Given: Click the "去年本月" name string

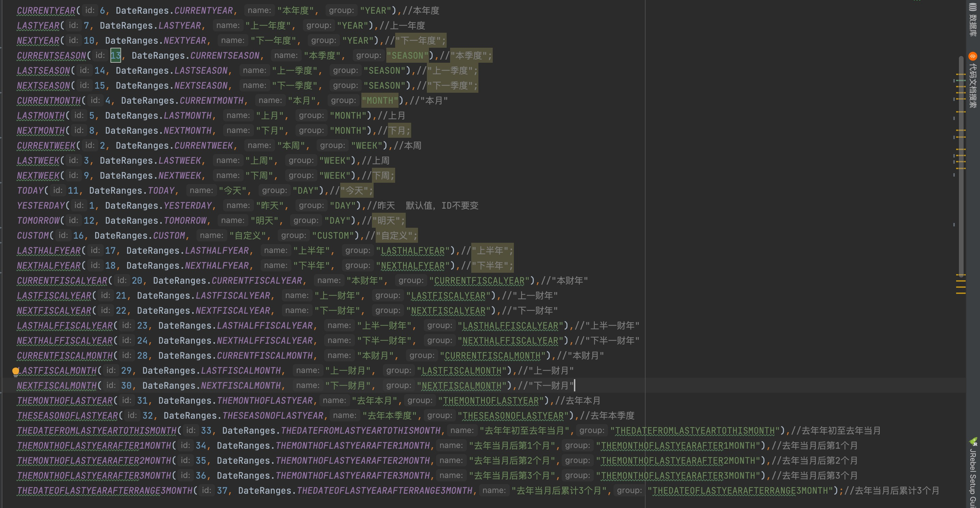Looking at the screenshot, I should [x=374, y=401].
